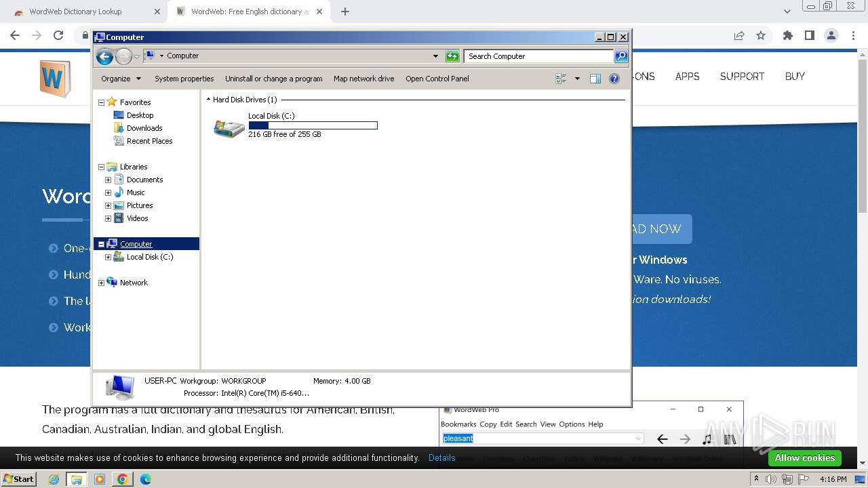Switch to WordWeb Dictionary Lookup tab
Screen dimensions: 868x488
click(x=75, y=12)
